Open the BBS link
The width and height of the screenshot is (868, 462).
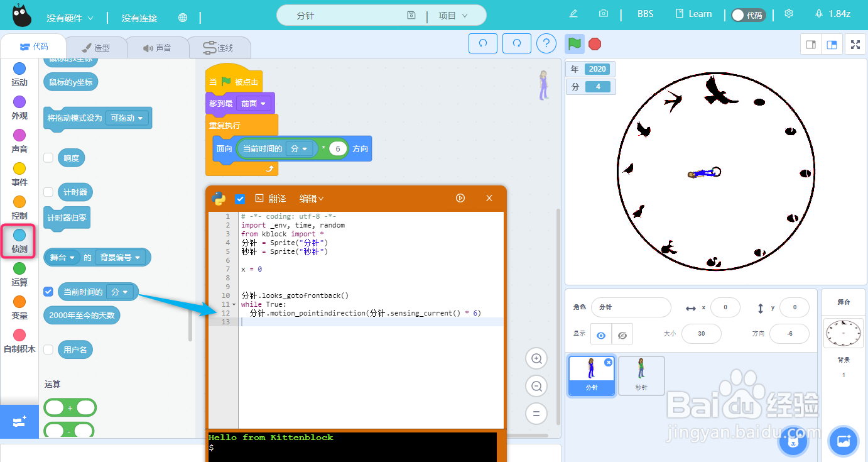coord(645,14)
